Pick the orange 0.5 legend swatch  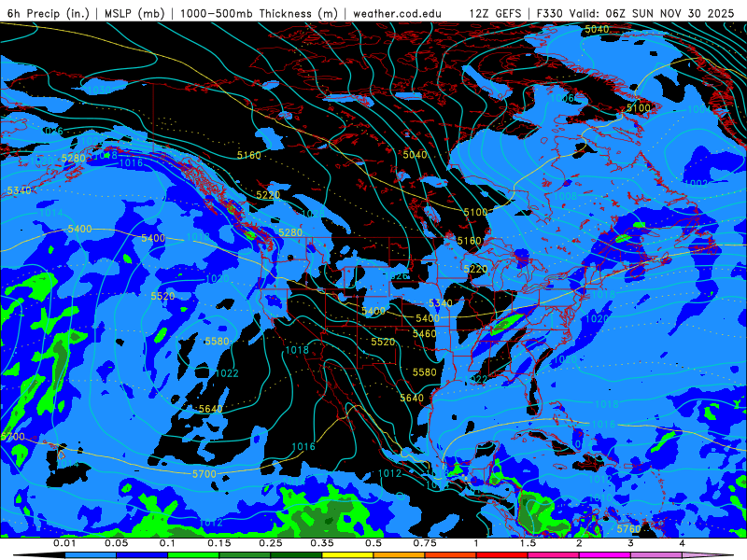400,555
